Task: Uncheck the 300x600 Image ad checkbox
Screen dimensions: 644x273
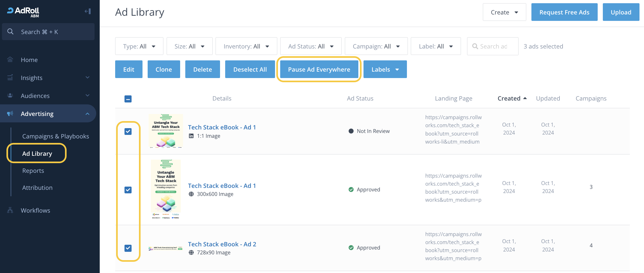Action: pos(128,190)
